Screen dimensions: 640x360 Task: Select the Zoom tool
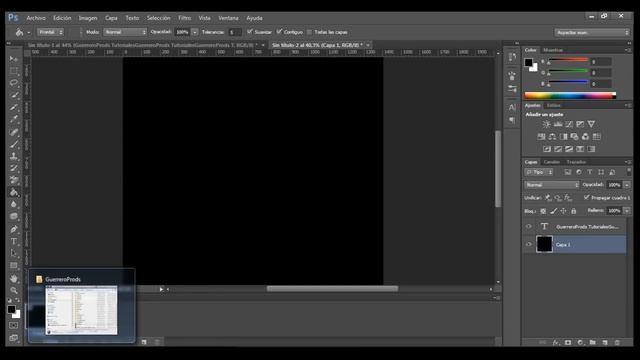(13, 290)
